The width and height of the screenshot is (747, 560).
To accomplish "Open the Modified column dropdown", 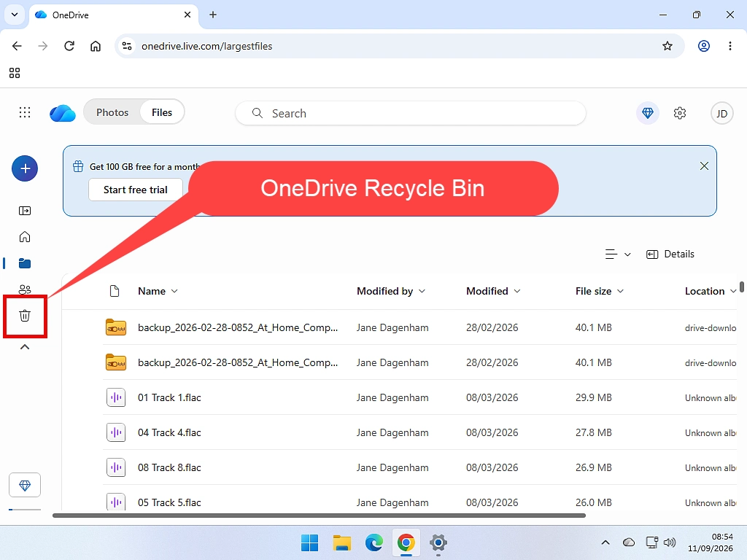I will (517, 291).
